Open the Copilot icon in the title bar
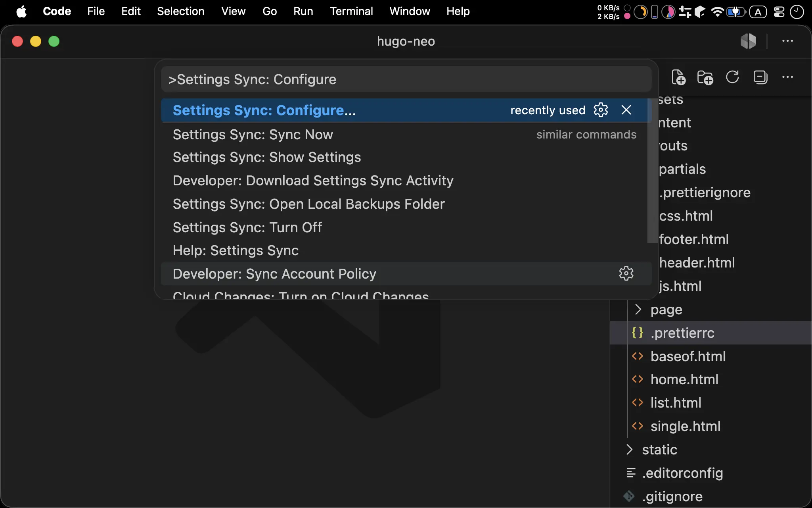 748,41
